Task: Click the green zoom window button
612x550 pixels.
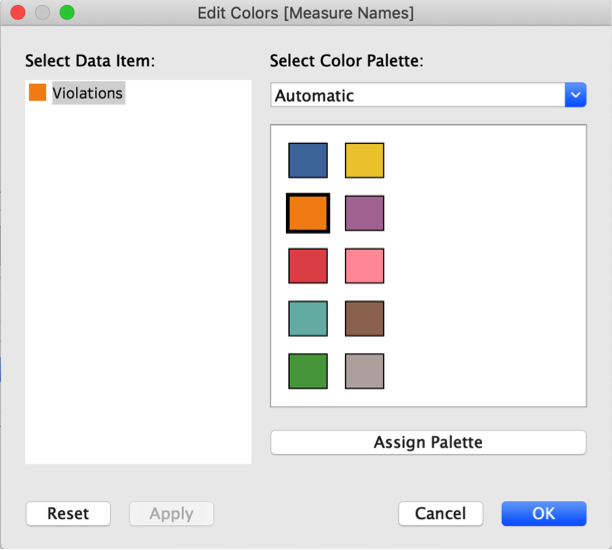Action: point(67,13)
